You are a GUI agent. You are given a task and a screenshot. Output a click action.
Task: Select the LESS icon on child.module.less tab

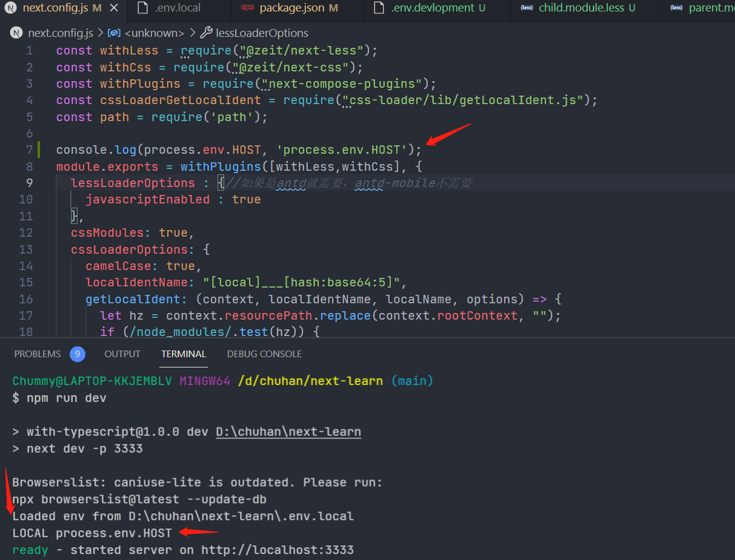[526, 8]
